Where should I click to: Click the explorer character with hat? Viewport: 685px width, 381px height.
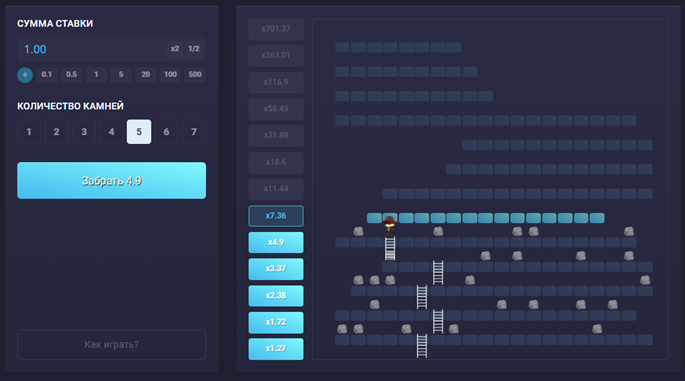390,226
